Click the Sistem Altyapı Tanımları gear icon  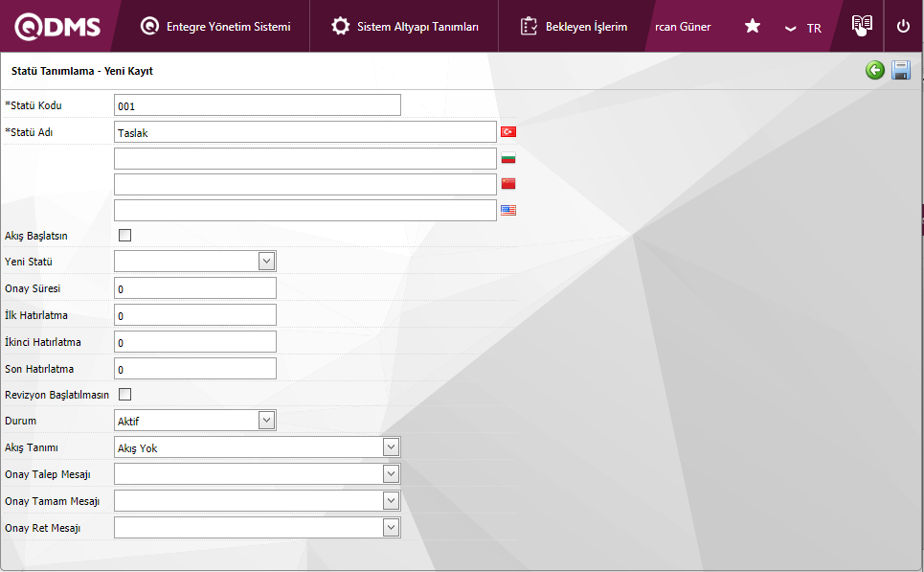[x=340, y=26]
